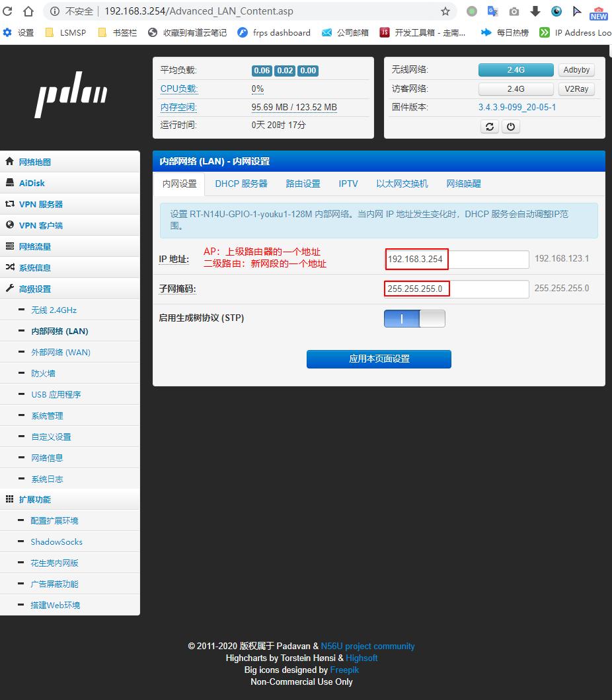Click the CPU负载 link
Screen dimensions: 612x700
[178, 89]
